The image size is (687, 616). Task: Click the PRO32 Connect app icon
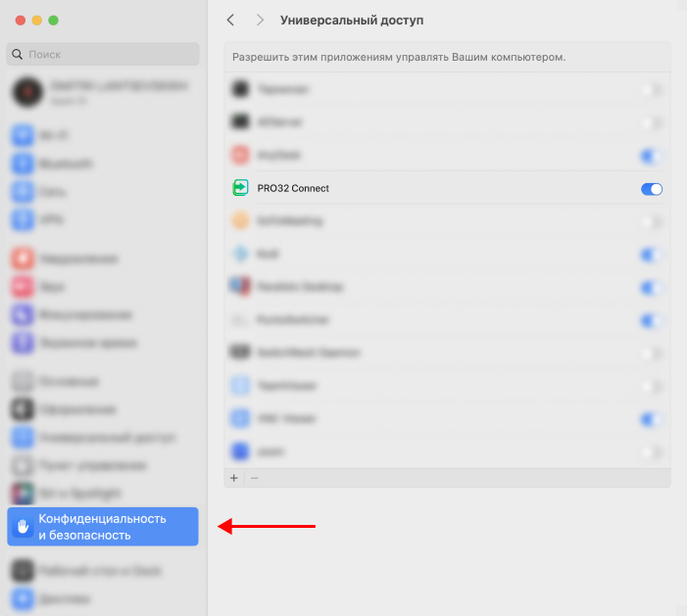pyautogui.click(x=240, y=188)
